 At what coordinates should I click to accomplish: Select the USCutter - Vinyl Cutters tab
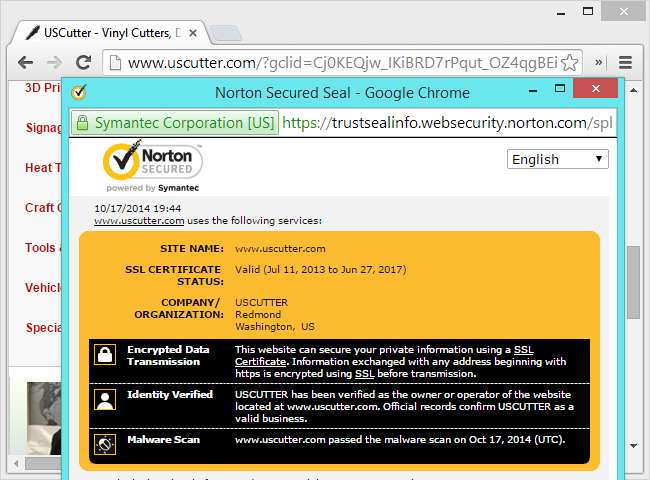point(110,32)
